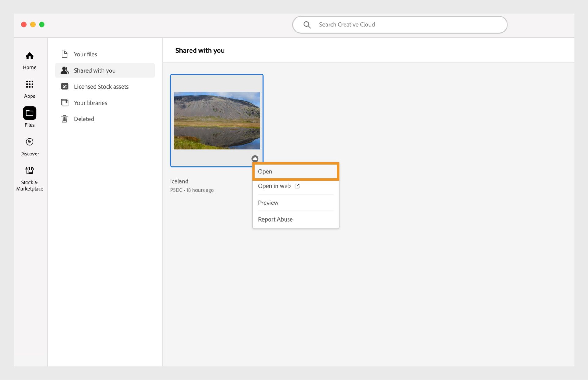
Task: Click the Iceland file thumbnail
Action: point(217,120)
